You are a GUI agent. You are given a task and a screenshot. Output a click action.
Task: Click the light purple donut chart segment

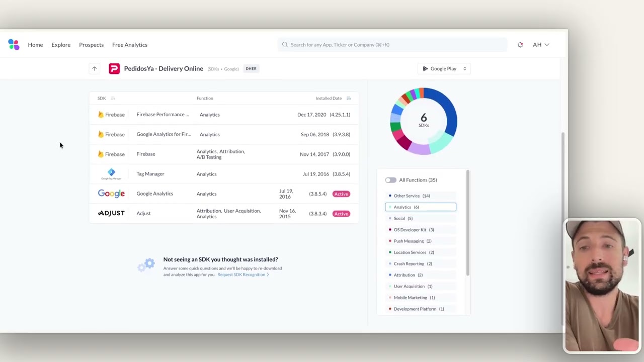pos(420,148)
